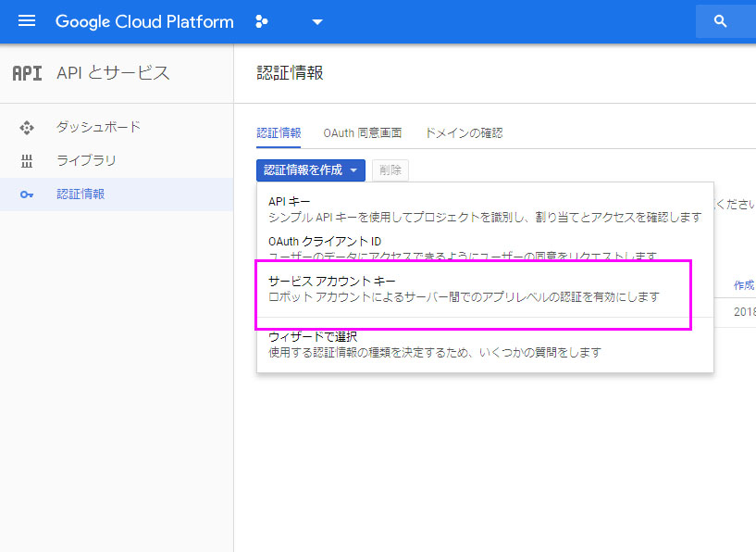756x552 pixels.
Task: Click the Google Cloud Platform logo
Action: pyautogui.click(x=144, y=20)
